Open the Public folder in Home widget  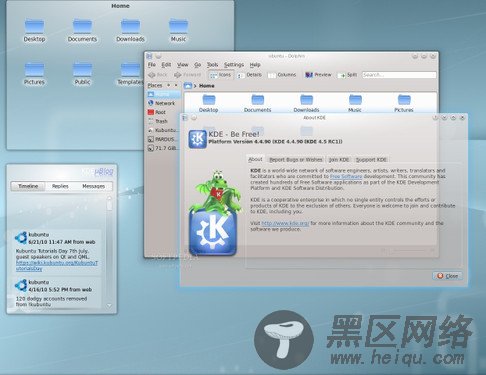click(82, 74)
